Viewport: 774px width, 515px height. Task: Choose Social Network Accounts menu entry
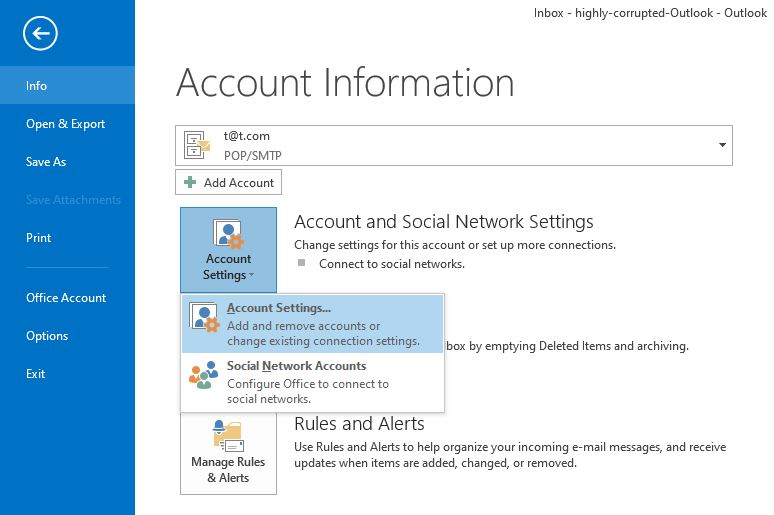click(x=312, y=382)
